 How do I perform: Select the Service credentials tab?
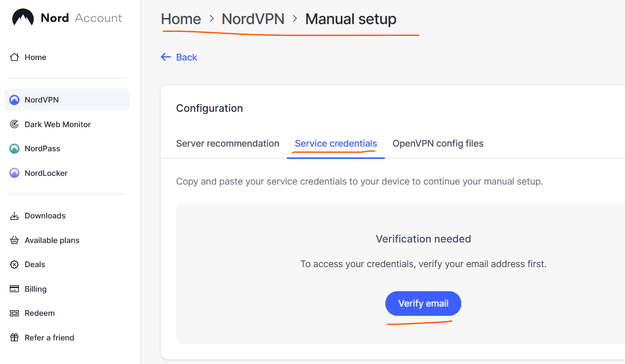click(336, 144)
